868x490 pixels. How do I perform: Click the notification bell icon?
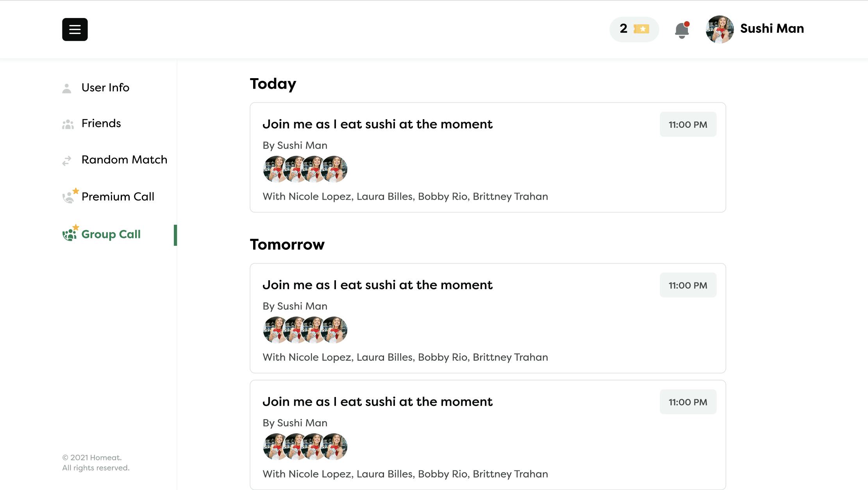(682, 30)
